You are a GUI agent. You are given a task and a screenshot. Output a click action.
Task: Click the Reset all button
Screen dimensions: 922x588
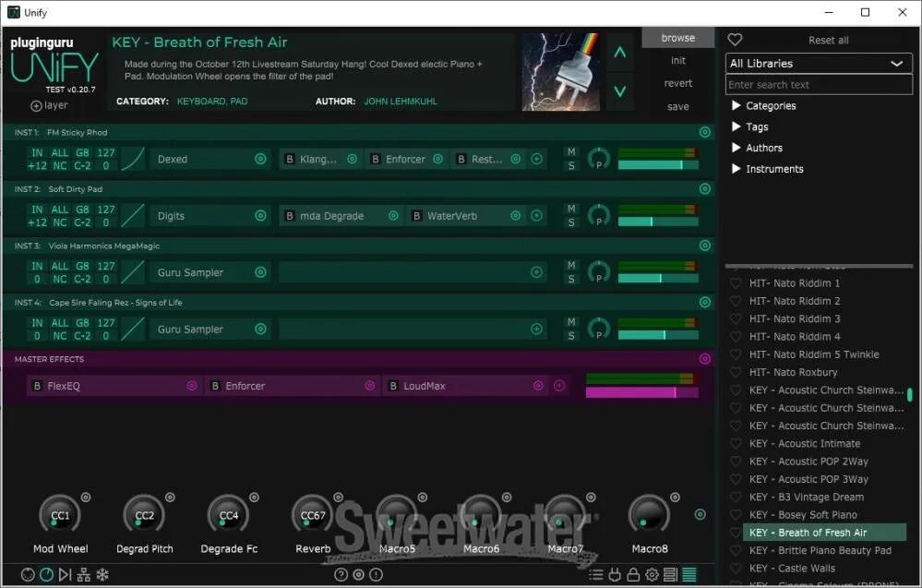point(828,41)
